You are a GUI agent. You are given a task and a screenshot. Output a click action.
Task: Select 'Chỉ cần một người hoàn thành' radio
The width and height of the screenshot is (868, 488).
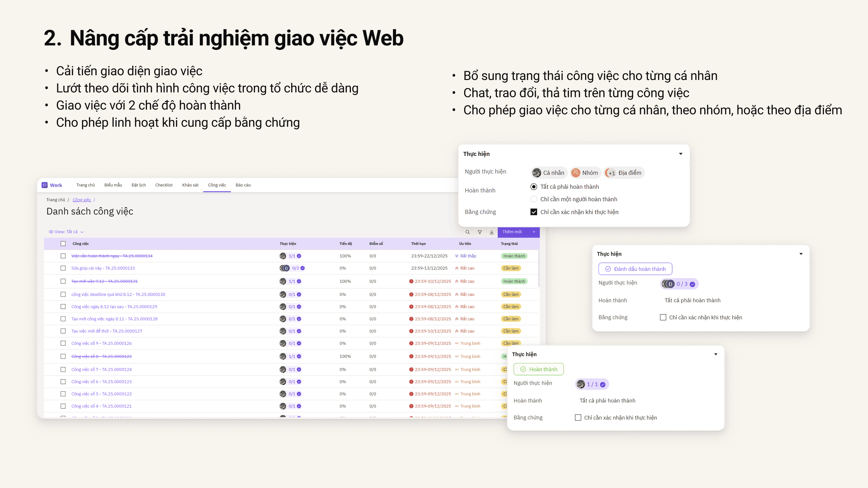click(x=534, y=199)
